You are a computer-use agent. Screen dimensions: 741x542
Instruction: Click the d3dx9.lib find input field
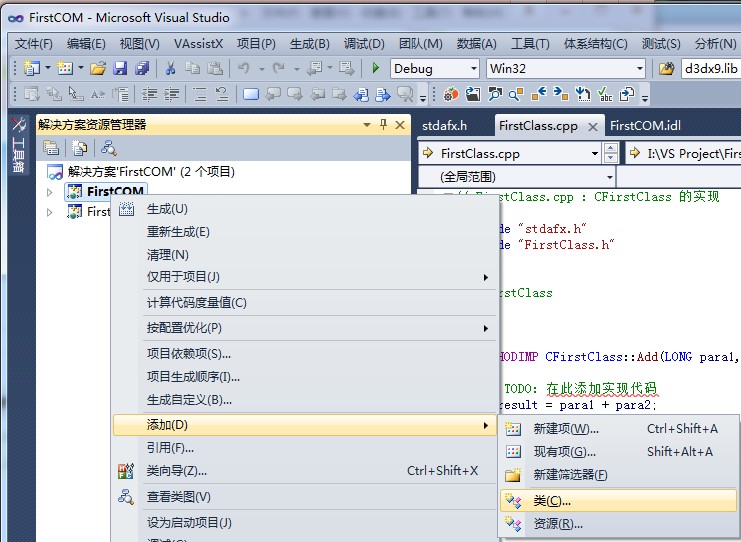(711, 69)
